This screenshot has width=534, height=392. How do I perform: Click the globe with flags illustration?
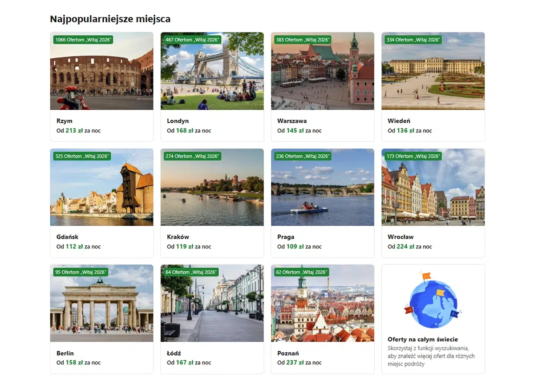pyautogui.click(x=433, y=298)
